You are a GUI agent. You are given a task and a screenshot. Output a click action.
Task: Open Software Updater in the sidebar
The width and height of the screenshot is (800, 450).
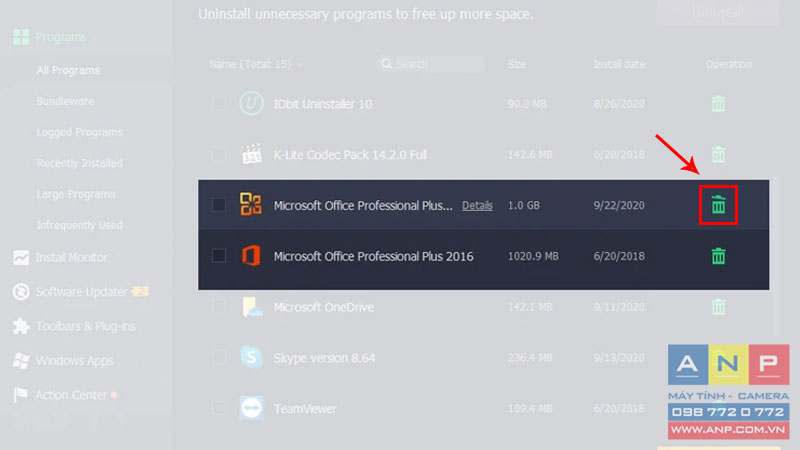81,292
